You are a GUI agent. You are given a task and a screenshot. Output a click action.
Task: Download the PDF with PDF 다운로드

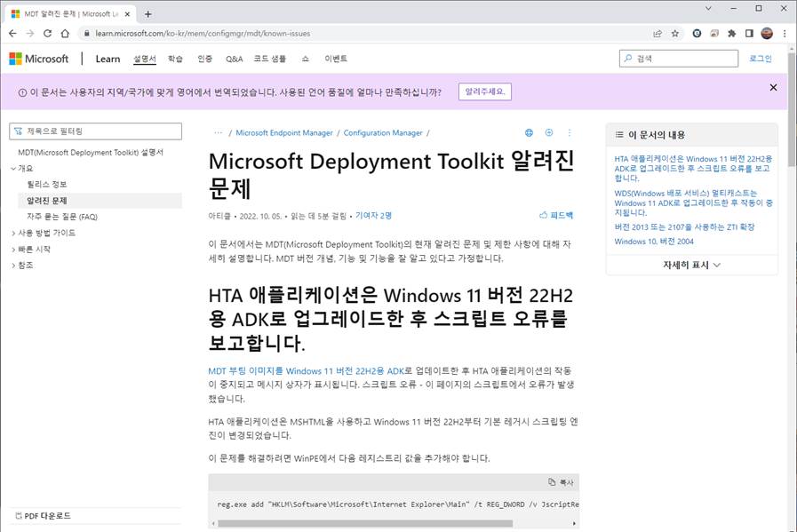point(43,516)
